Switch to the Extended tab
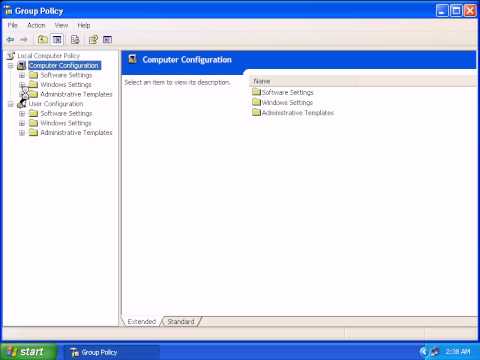This screenshot has width=480, height=360. point(142,321)
